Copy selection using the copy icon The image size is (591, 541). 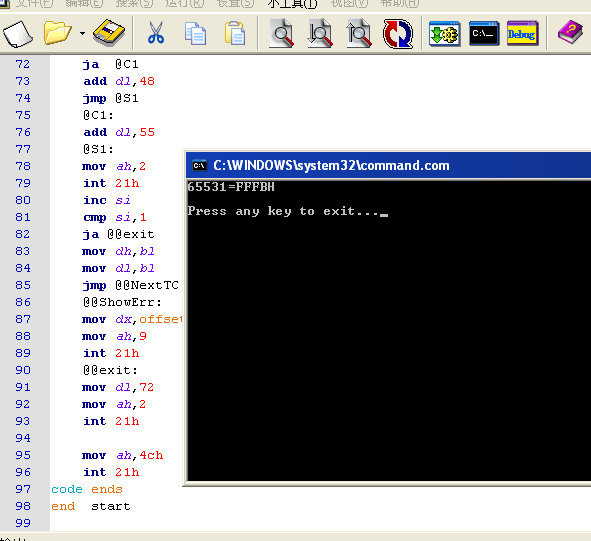tap(195, 34)
